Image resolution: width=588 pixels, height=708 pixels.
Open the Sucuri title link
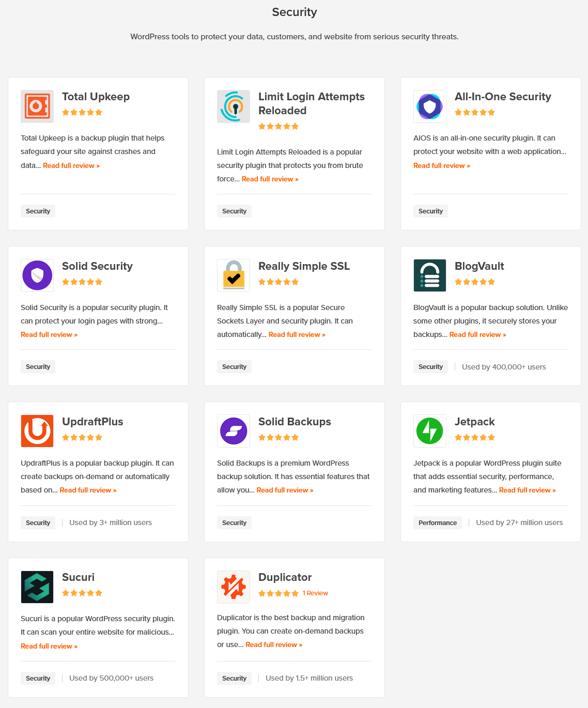tap(78, 577)
